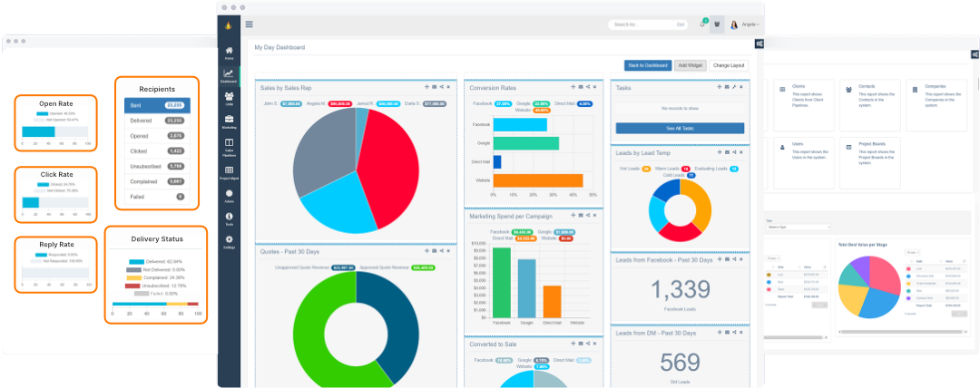Email the Quotes - Past 30 Days widget
The height and width of the screenshot is (388, 980).
tap(435, 250)
